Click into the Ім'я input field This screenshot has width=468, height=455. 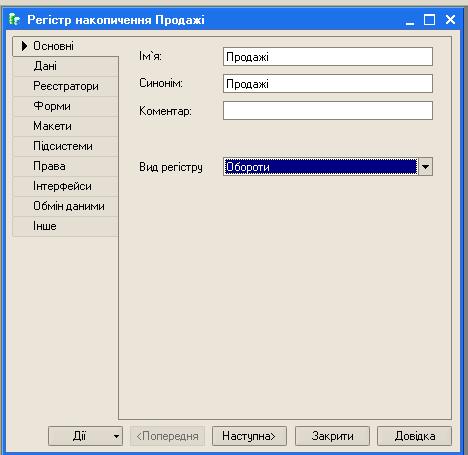pos(328,57)
